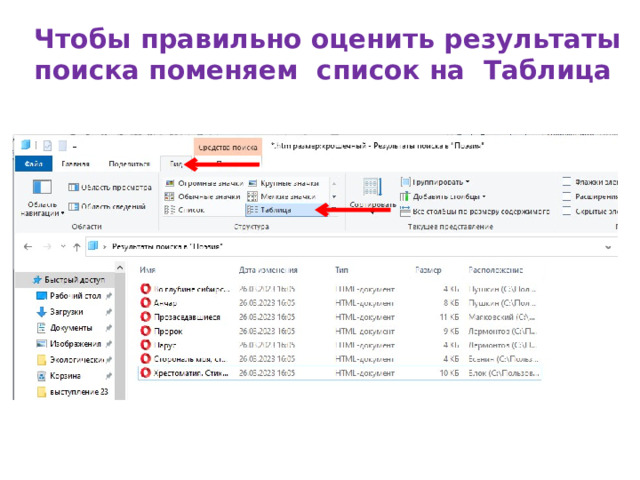Toggle the Область сведений pane

(107, 207)
